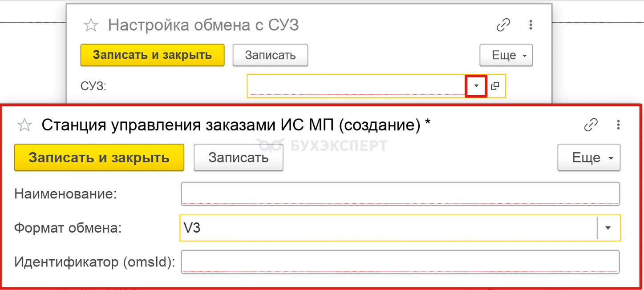Add Настройка обмена с СУЗ to favorites star
Screen dimensions: 644x290
[91, 25]
